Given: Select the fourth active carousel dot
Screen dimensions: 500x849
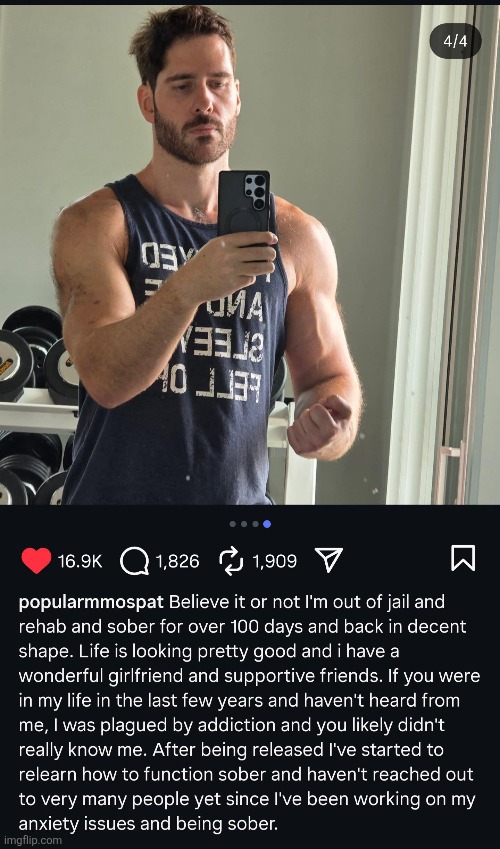Looking at the screenshot, I should tap(267, 524).
